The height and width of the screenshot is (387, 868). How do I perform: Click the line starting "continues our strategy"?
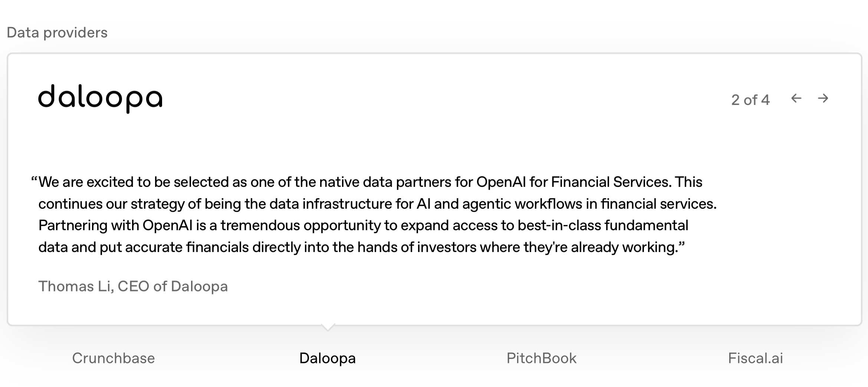[x=378, y=204]
